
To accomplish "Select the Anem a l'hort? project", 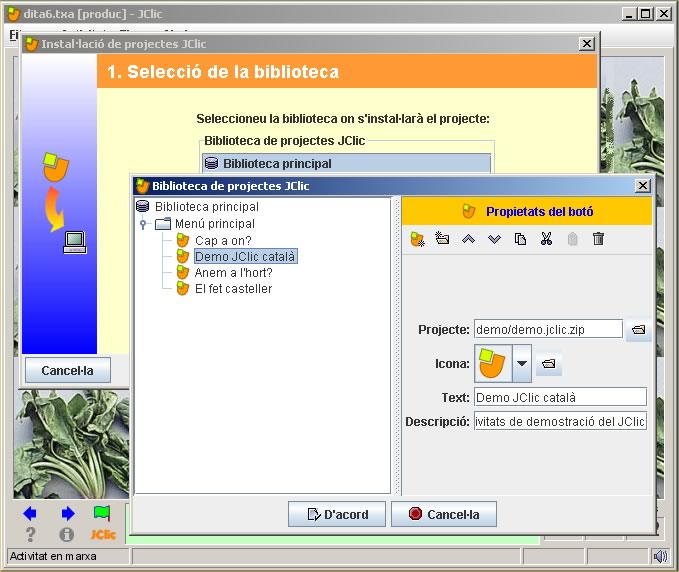I will (233, 273).
